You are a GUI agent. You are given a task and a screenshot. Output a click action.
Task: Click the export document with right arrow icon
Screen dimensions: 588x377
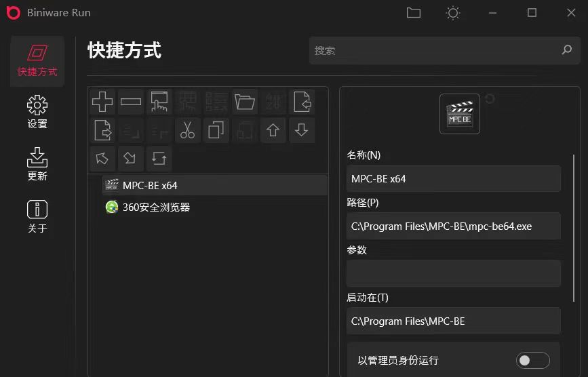[102, 130]
